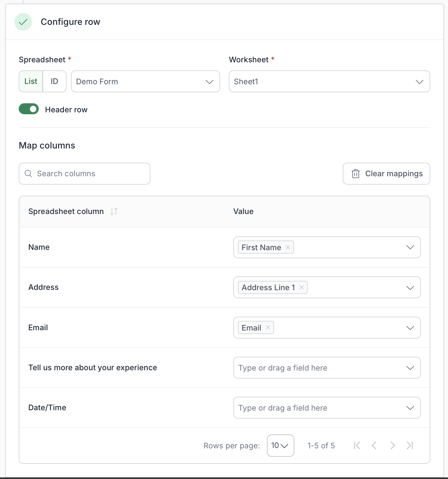
Task: Jump to the last page of rows
Action: click(x=410, y=445)
